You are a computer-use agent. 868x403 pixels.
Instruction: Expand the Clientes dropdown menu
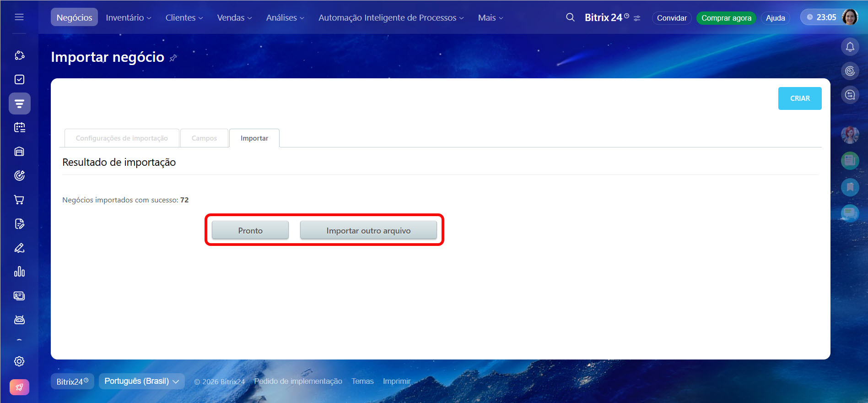click(184, 17)
